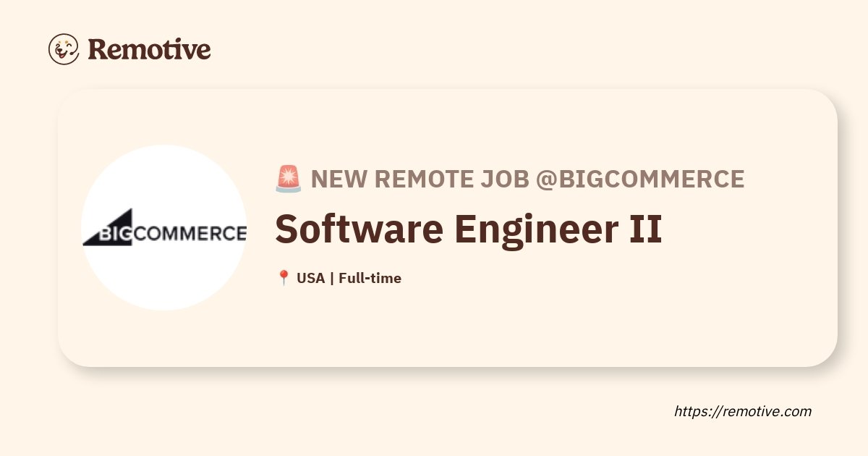868x456 pixels.
Task: Click the COMMERCE text in the logo
Action: click(191, 233)
